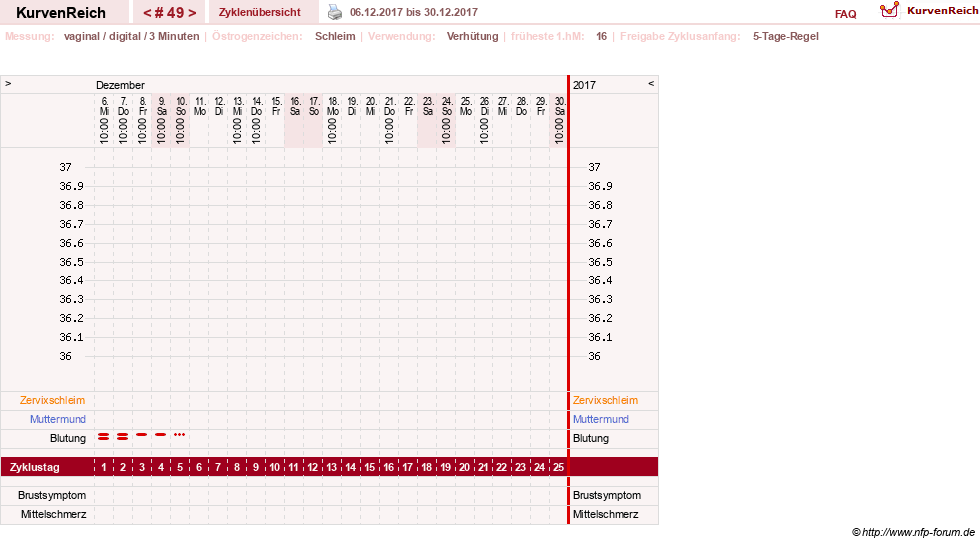Click the bleeding dash on cycle day 4
The width and height of the screenshot is (980, 544).
point(161,434)
